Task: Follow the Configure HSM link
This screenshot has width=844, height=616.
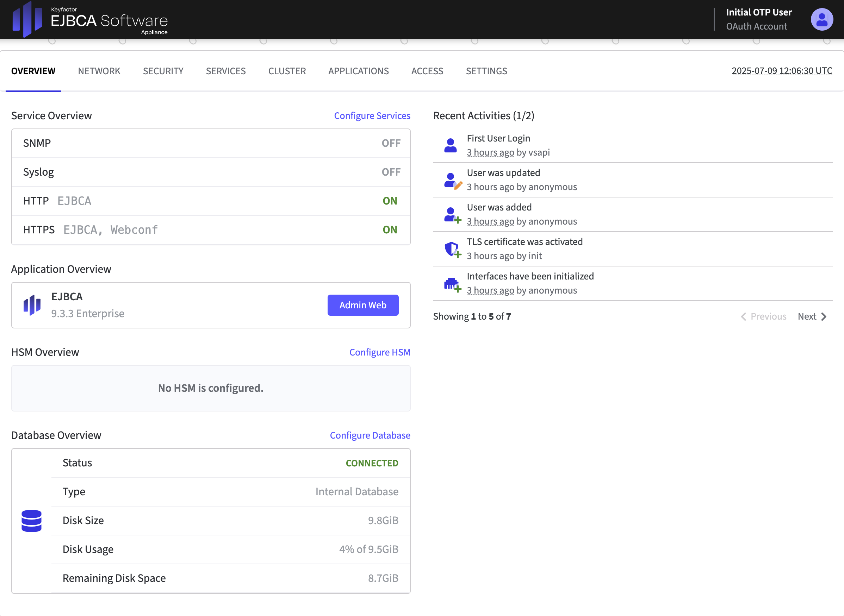Action: pyautogui.click(x=379, y=352)
